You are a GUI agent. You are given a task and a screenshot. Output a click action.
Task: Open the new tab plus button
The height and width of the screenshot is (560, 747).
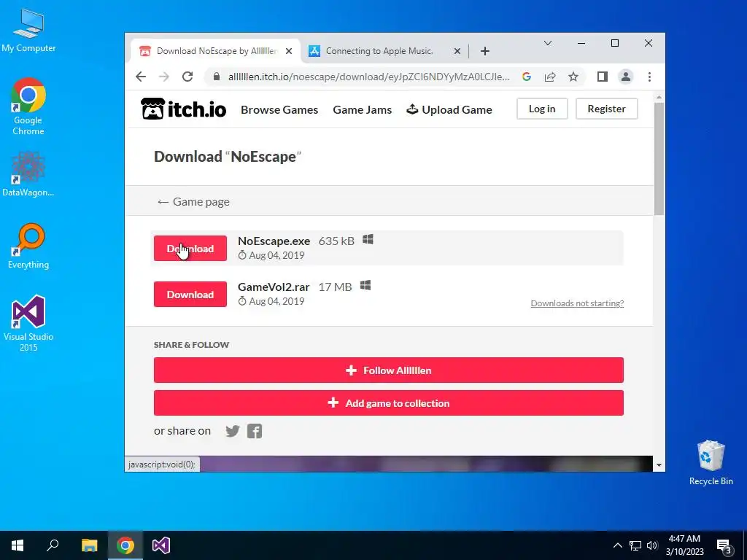pyautogui.click(x=485, y=51)
